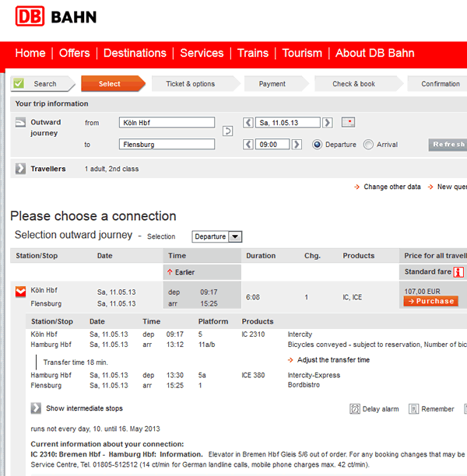This screenshot has height=476, width=467.
Task: Click the DB Bahn logo
Action: click(x=53, y=16)
